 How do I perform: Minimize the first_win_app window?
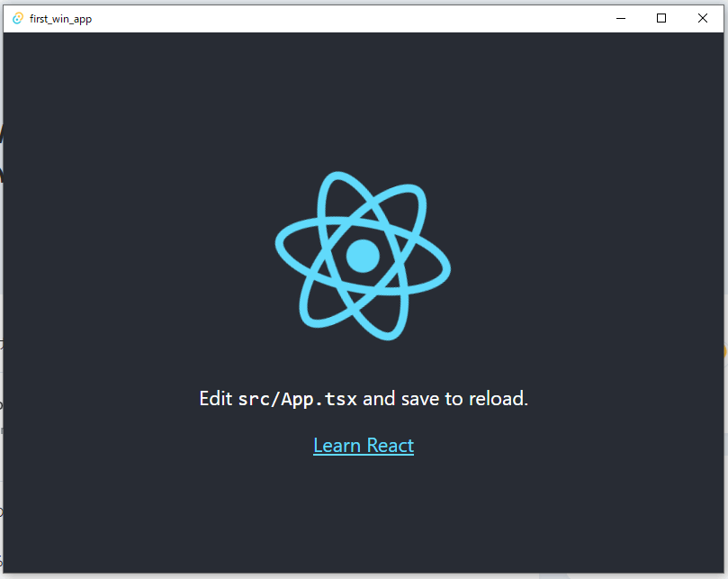tap(621, 19)
